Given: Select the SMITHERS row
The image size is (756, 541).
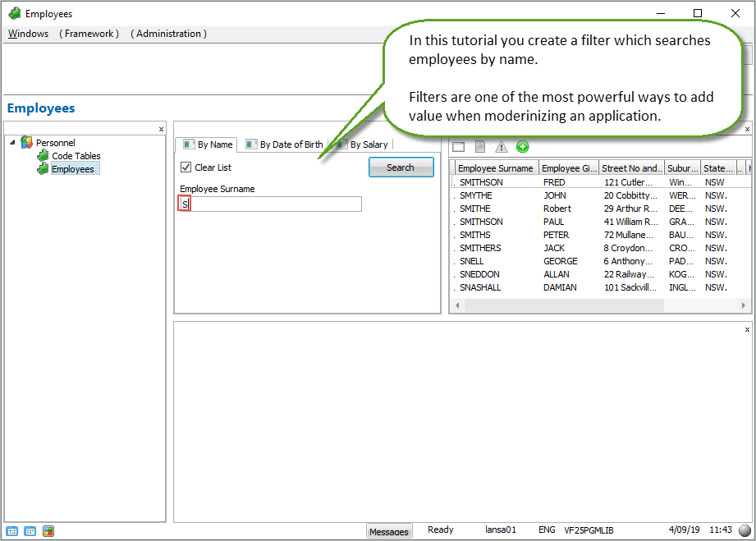Looking at the screenshot, I should pos(600,248).
